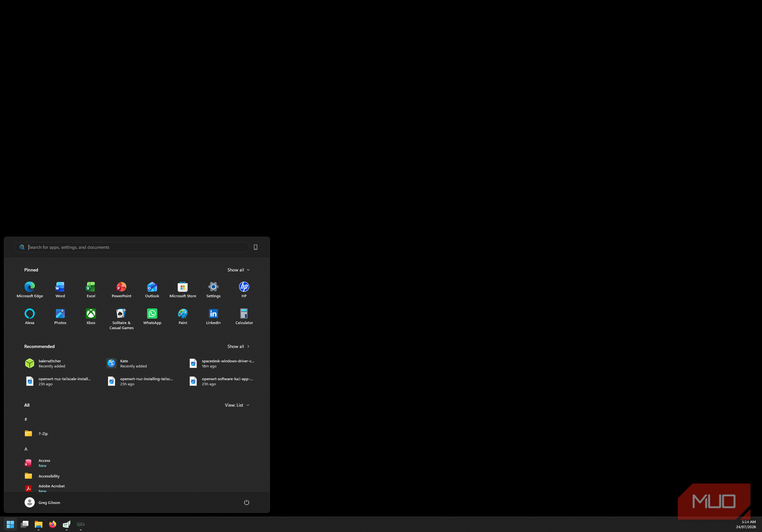Launch Xbox from pinned apps
Image resolution: width=762 pixels, height=532 pixels.
pos(91,316)
